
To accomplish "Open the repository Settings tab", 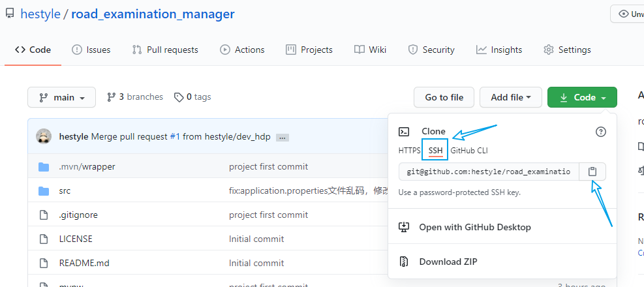I will coord(567,50).
